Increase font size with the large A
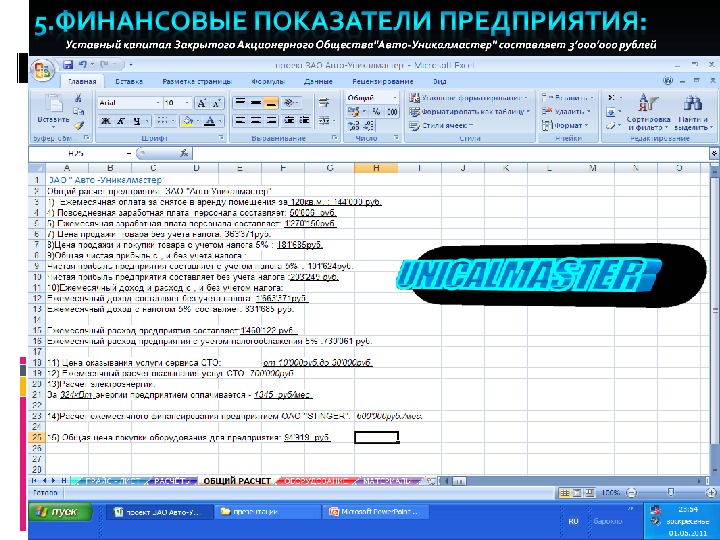 tap(201, 103)
